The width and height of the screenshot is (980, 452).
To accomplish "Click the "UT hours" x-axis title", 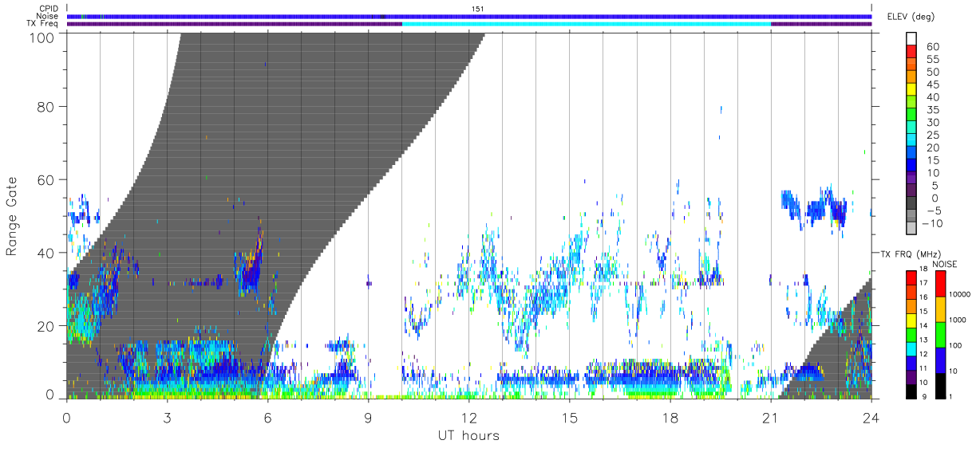I will [x=468, y=436].
